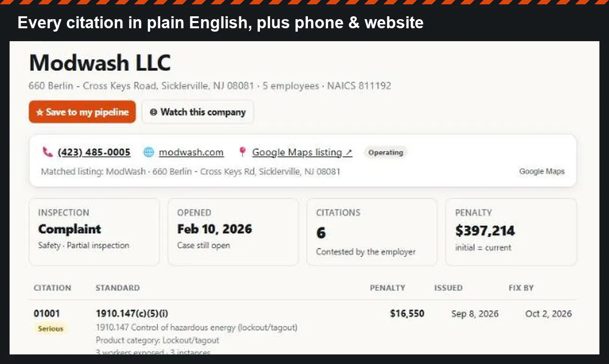Click the star icon in Save button
The height and width of the screenshot is (364, 609).
(x=40, y=112)
